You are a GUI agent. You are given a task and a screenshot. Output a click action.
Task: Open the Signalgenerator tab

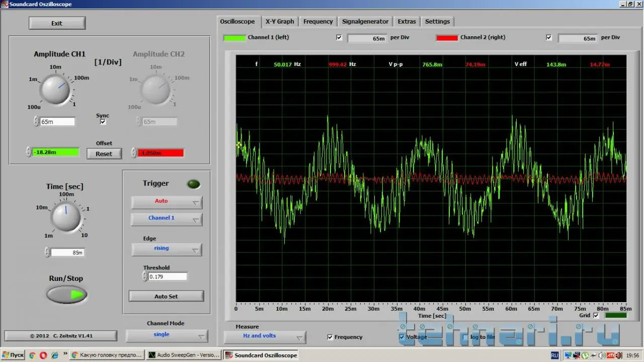(365, 22)
